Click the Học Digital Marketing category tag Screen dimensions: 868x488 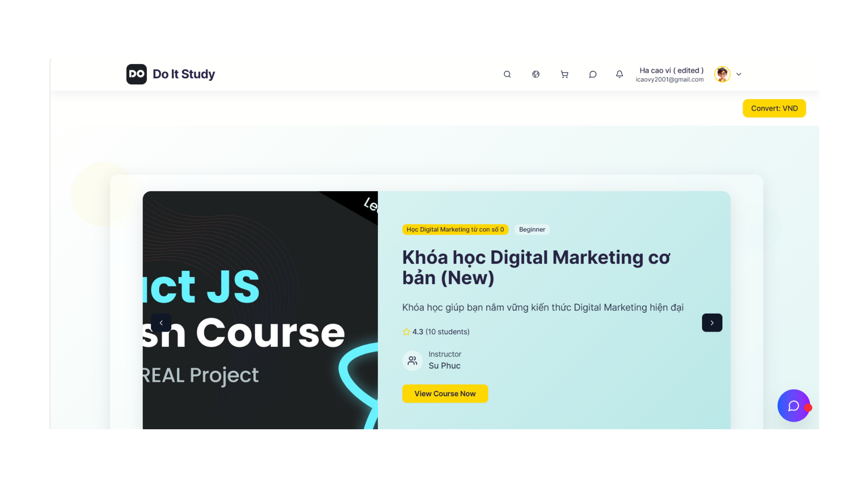pos(455,230)
